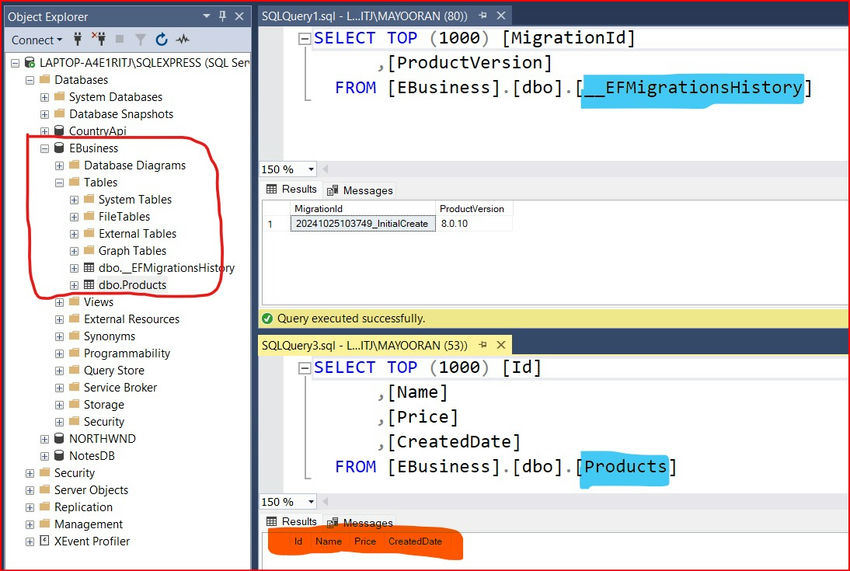The height and width of the screenshot is (571, 850).
Task: Click the Disconnect plug icon with red X
Action: click(x=100, y=40)
